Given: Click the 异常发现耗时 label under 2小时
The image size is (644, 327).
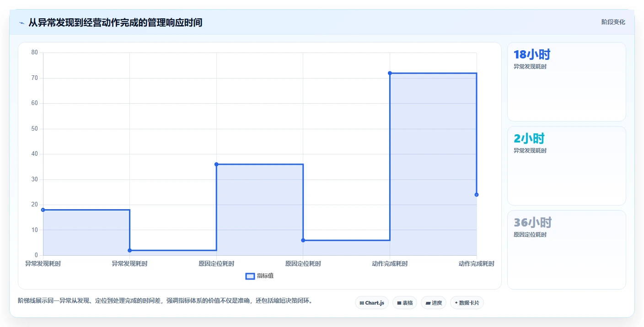Looking at the screenshot, I should point(530,151).
